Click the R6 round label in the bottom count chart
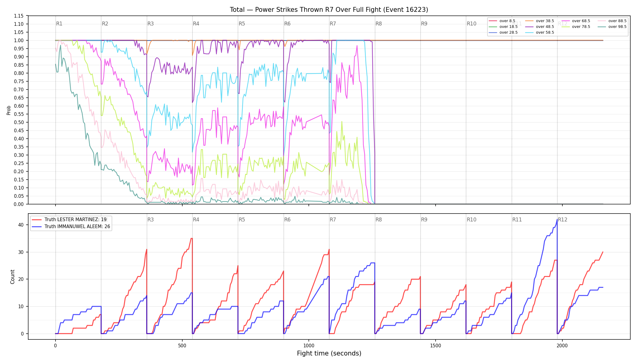This screenshot has height=364, width=637. 287,220
